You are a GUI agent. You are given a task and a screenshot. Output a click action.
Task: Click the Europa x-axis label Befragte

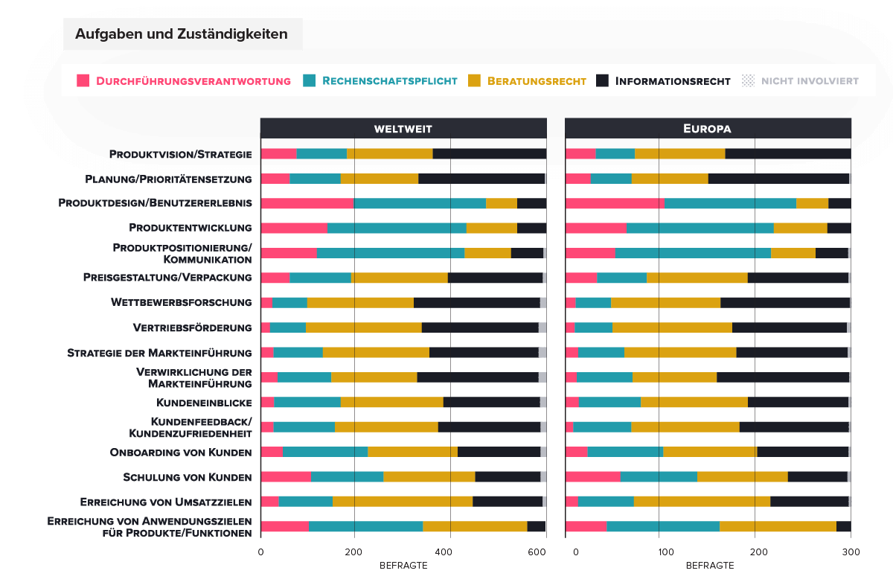(x=710, y=566)
